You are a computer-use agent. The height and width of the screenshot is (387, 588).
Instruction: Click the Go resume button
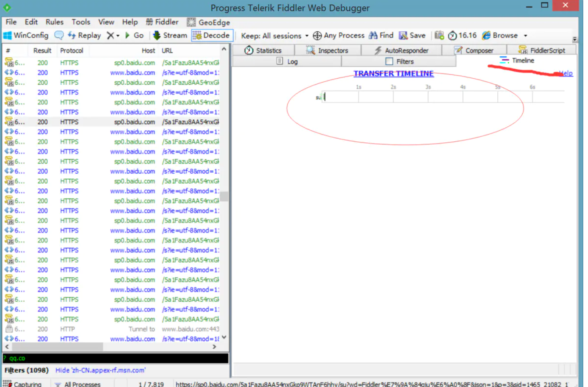[134, 36]
